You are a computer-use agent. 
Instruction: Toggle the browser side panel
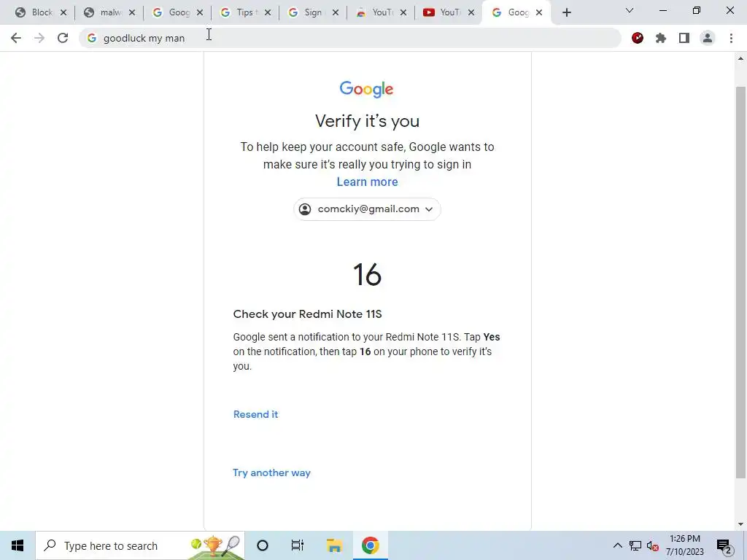(684, 38)
